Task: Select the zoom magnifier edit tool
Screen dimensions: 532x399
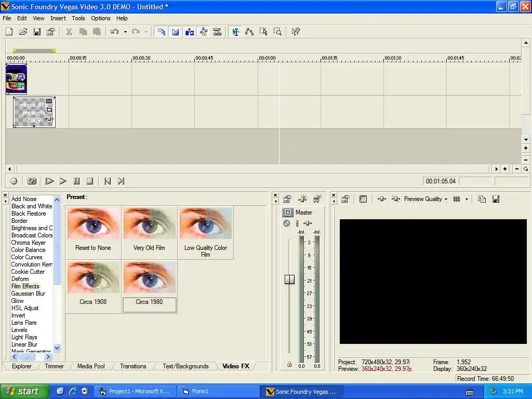Action: click(277, 32)
